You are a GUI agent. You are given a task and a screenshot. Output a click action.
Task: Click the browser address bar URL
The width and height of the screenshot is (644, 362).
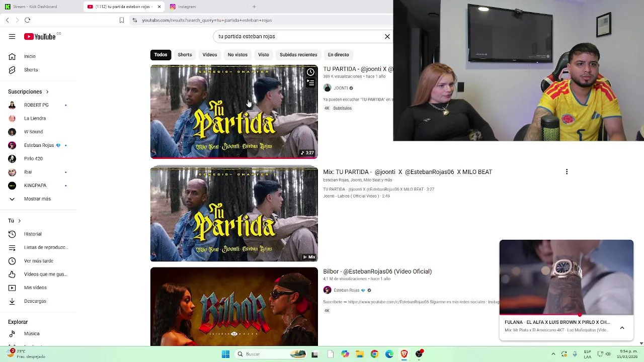click(x=207, y=20)
